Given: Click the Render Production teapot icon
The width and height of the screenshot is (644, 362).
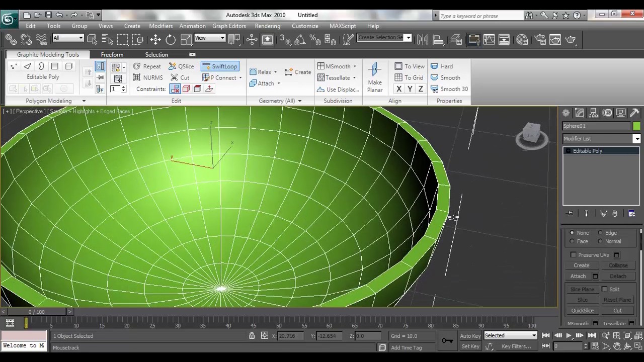Looking at the screenshot, I should 571,39.
